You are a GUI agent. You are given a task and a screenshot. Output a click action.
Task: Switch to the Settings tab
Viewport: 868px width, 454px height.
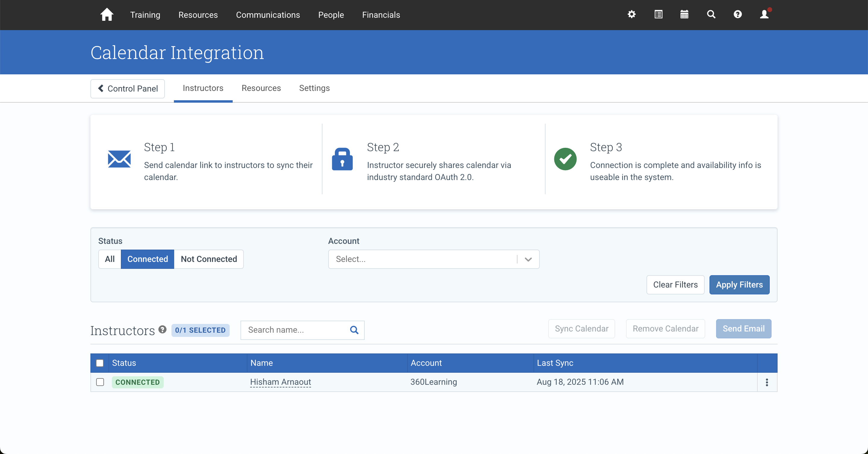pyautogui.click(x=314, y=88)
